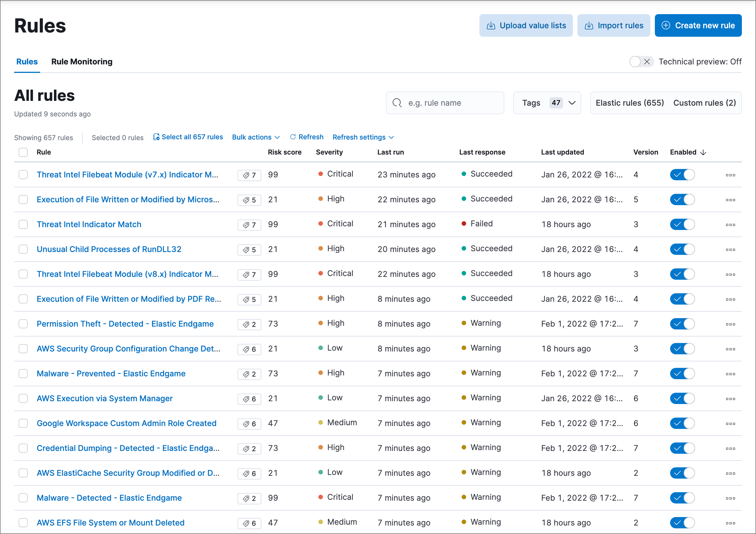Screen dimensions: 756x534
Task: Expand the Tags filter dropdown
Action: click(x=547, y=103)
